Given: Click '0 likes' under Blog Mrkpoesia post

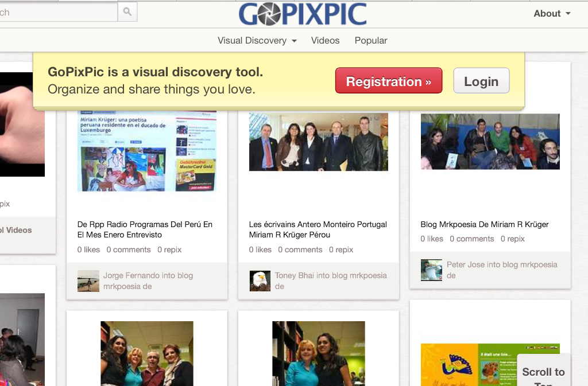Looking at the screenshot, I should [432, 239].
